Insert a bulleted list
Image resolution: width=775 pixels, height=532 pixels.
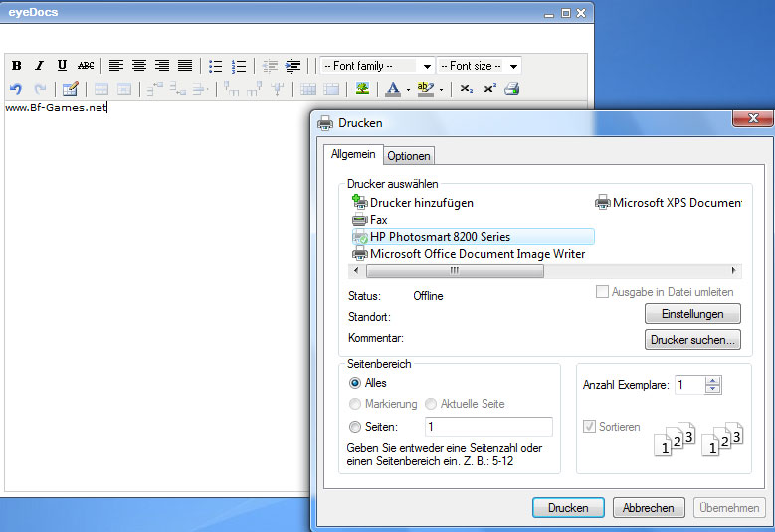215,66
